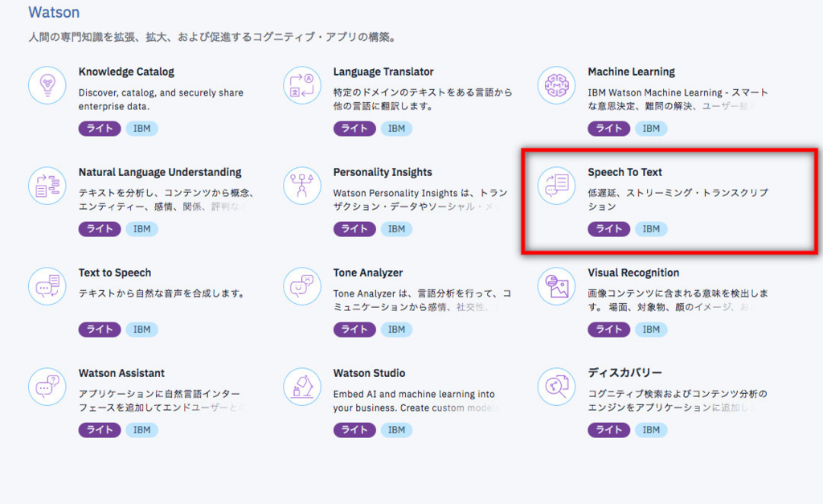
Task: Click ライト tag under Watson Assistant
Action: [100, 430]
